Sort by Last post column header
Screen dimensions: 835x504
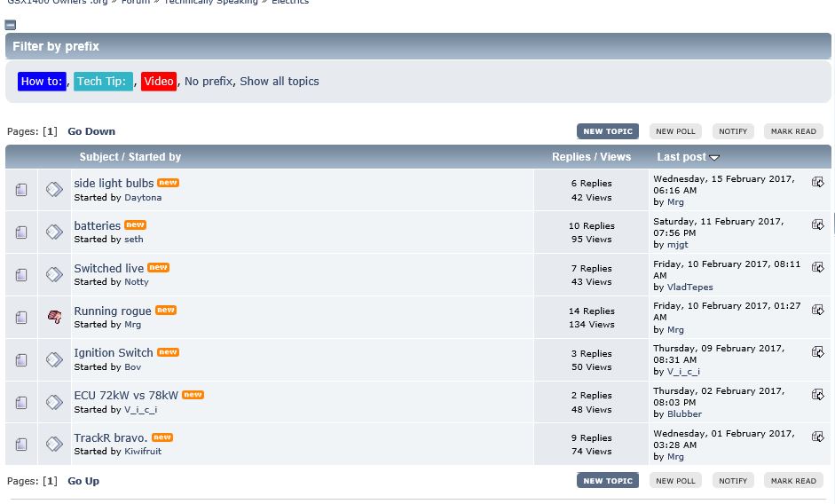(x=681, y=157)
